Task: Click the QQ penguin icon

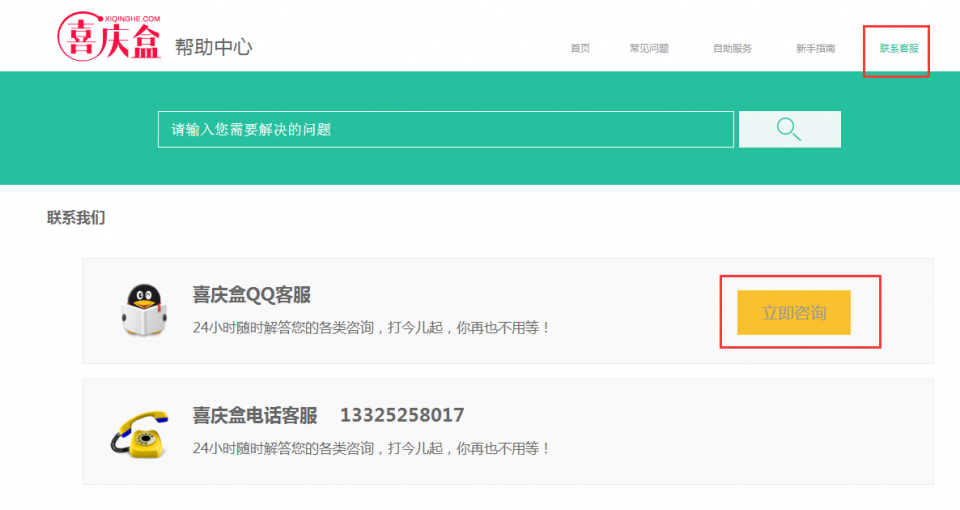Action: tap(144, 309)
